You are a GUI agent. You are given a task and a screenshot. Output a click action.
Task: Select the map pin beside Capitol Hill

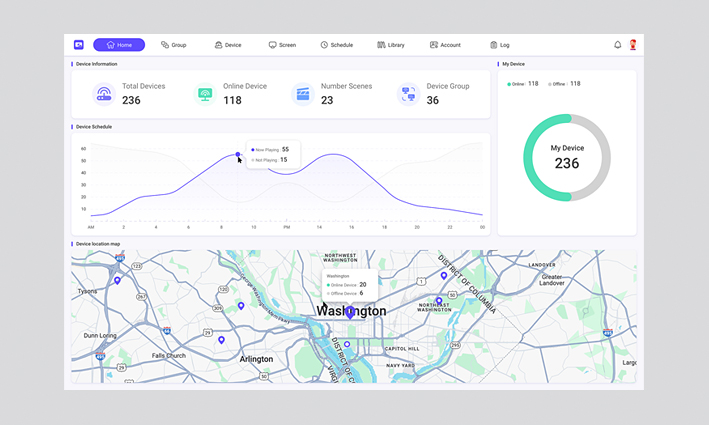click(x=347, y=345)
